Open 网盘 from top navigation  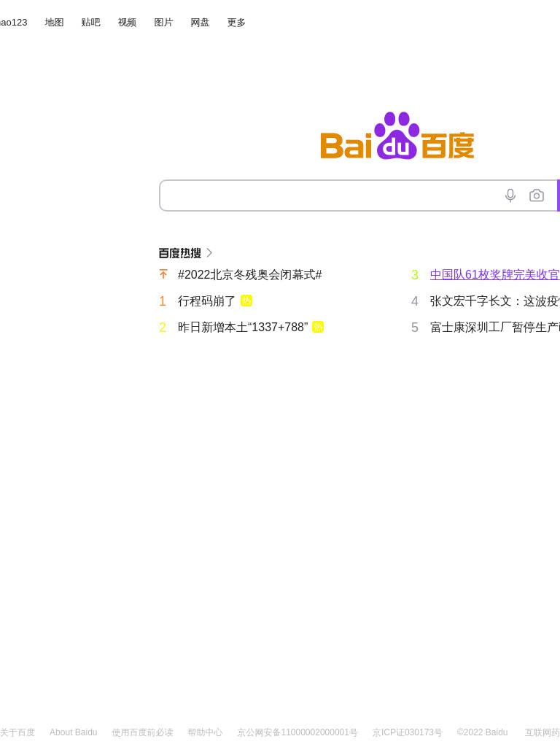point(200,23)
